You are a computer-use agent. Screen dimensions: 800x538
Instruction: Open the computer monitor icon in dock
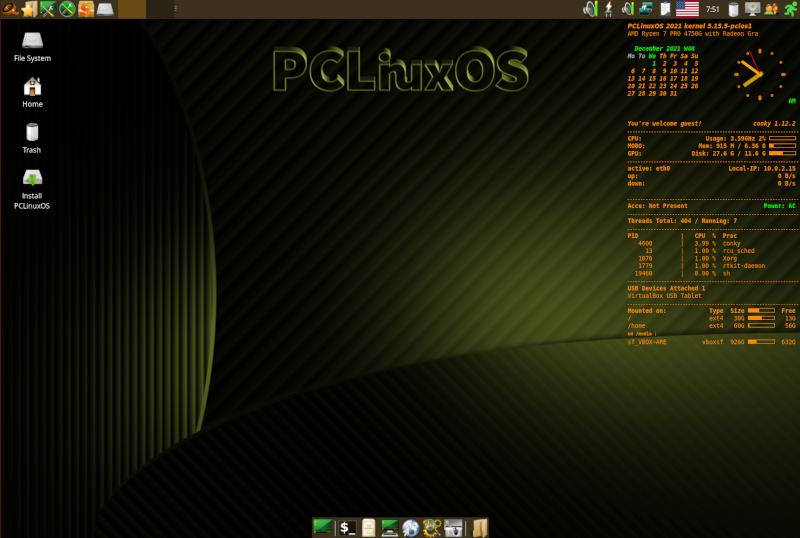click(389, 527)
